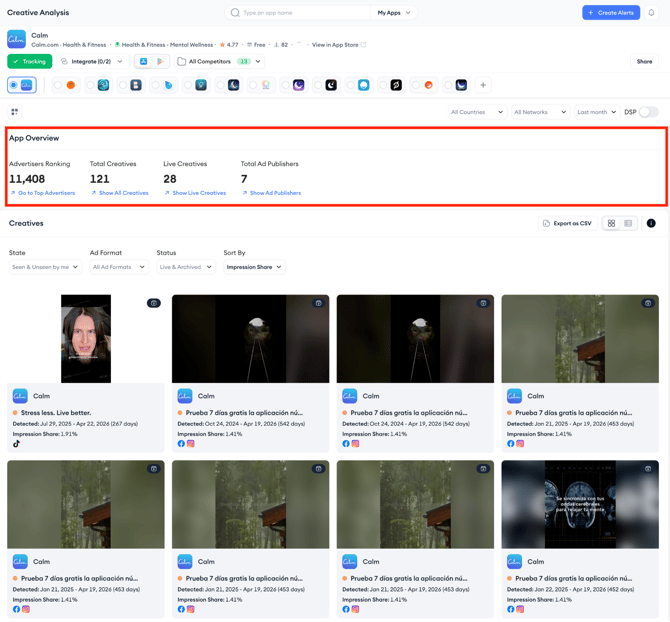Click the green Tracking button
The image size is (670, 622).
pos(29,62)
